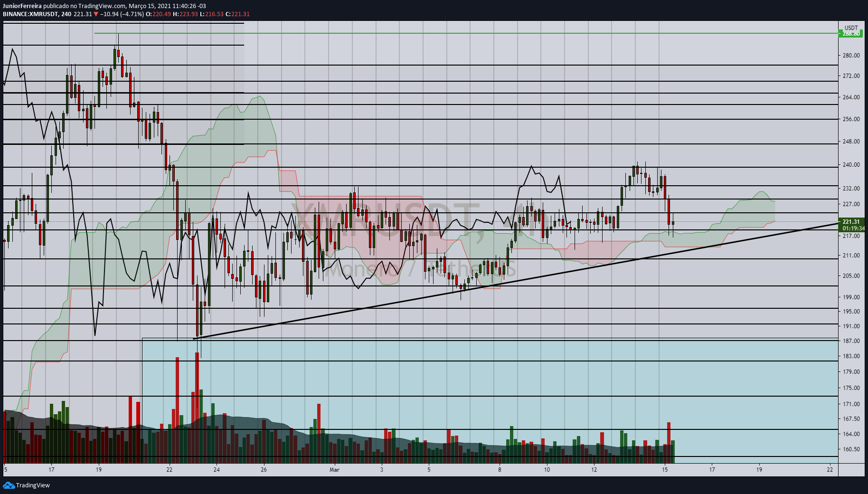The image size is (868, 494).
Task: Click the author name JuniorFerreira
Action: coord(22,6)
